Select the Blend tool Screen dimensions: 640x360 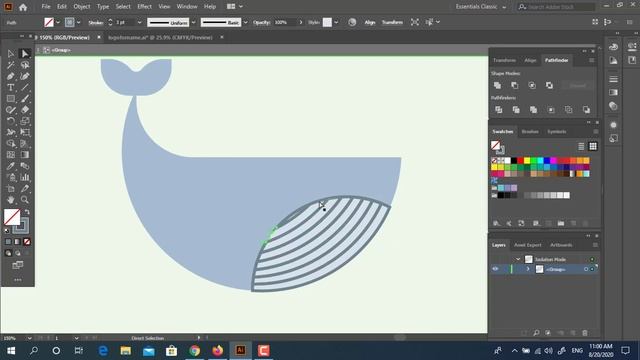coord(25,166)
